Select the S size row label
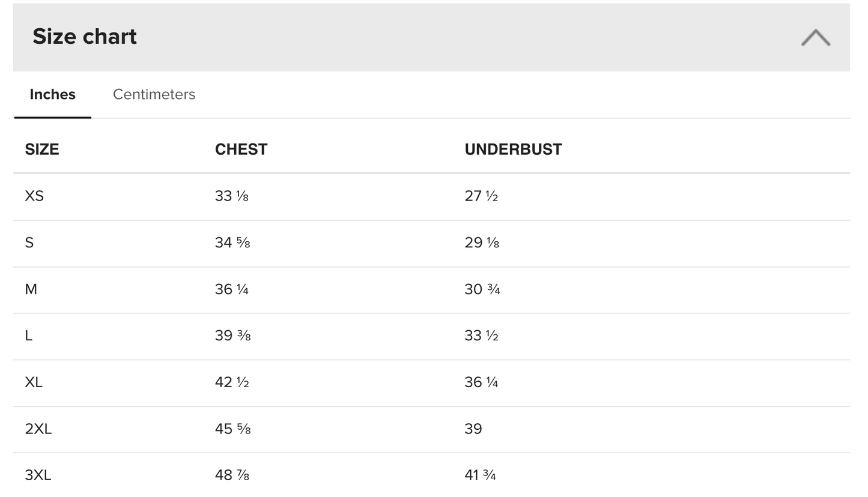Image resolution: width=868 pixels, height=497 pixels. coord(29,242)
